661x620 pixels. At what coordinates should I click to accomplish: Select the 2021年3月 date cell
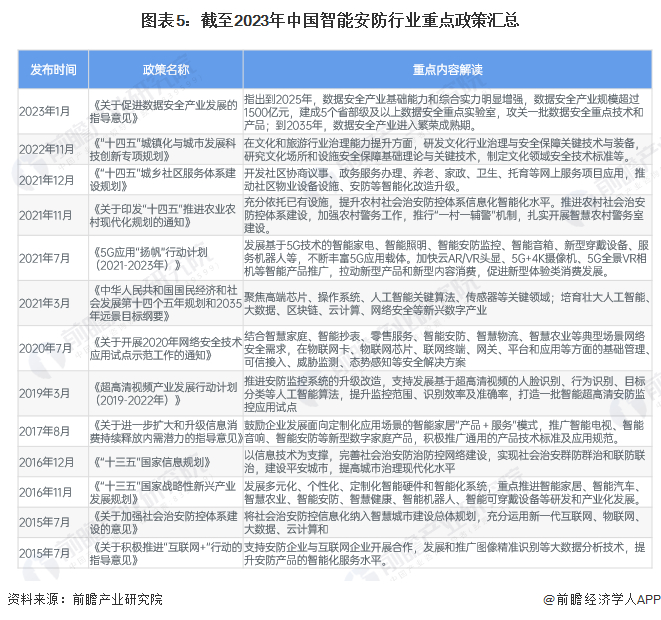pyautogui.click(x=53, y=303)
